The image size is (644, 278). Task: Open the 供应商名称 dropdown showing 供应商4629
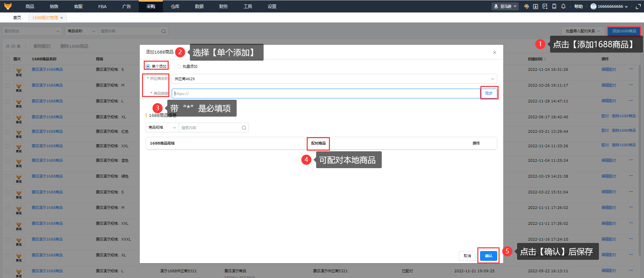(334, 79)
